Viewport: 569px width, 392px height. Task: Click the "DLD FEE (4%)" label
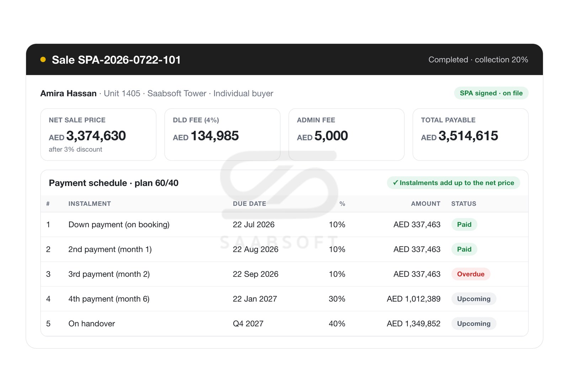click(196, 120)
